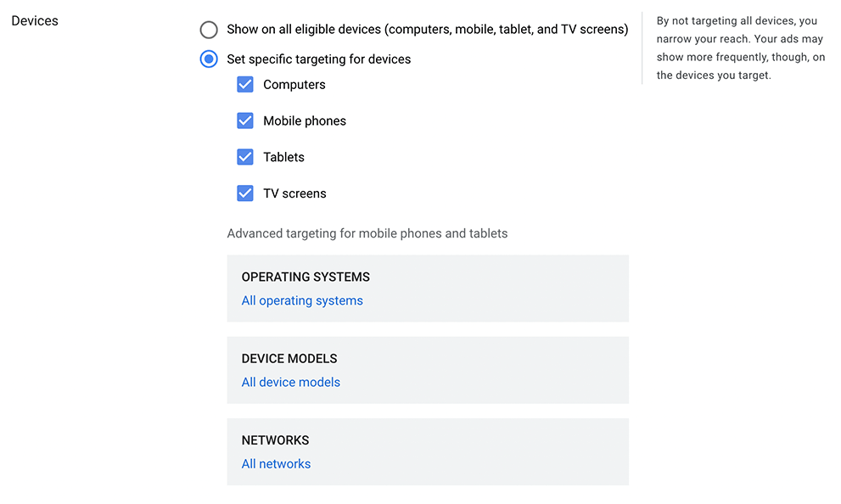The width and height of the screenshot is (841, 504).
Task: Open the 'All networks' link
Action: (x=276, y=463)
